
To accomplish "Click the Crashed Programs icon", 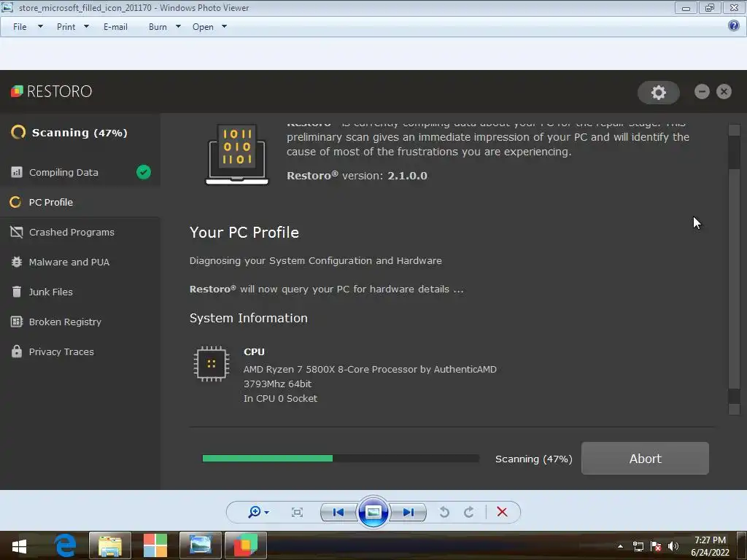I will (x=17, y=232).
